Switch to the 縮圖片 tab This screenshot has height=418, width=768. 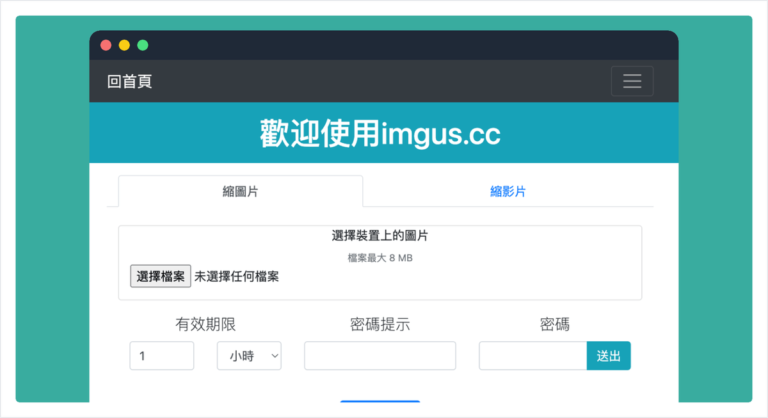[240, 191]
